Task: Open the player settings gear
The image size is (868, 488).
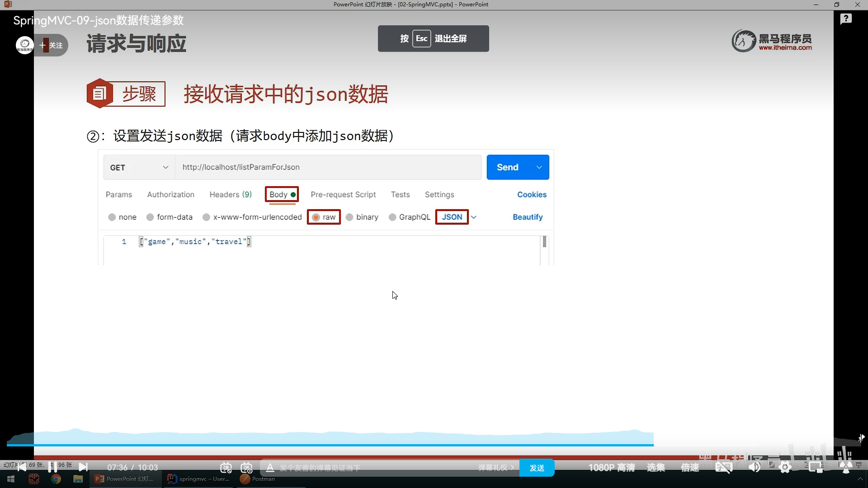Action: tap(785, 467)
